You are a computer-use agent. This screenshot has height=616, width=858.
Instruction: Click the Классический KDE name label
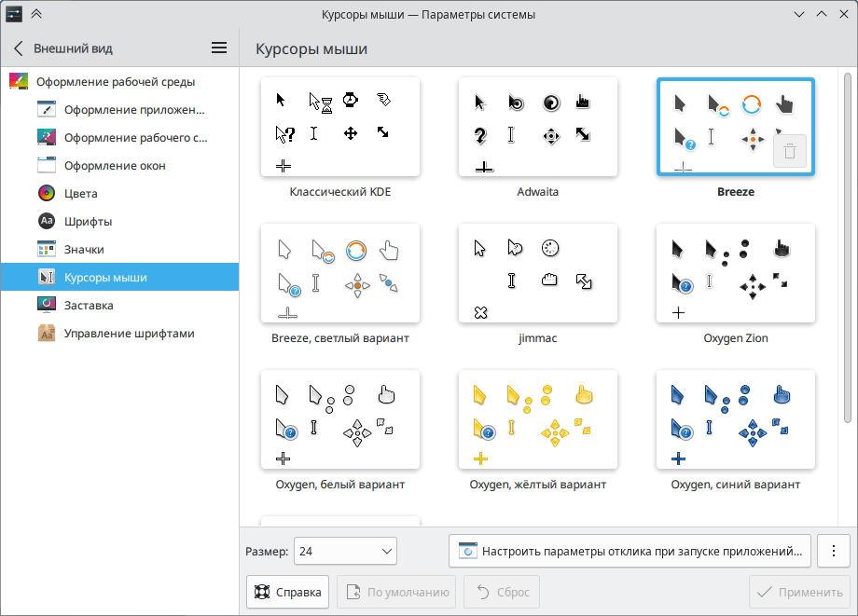click(x=340, y=192)
